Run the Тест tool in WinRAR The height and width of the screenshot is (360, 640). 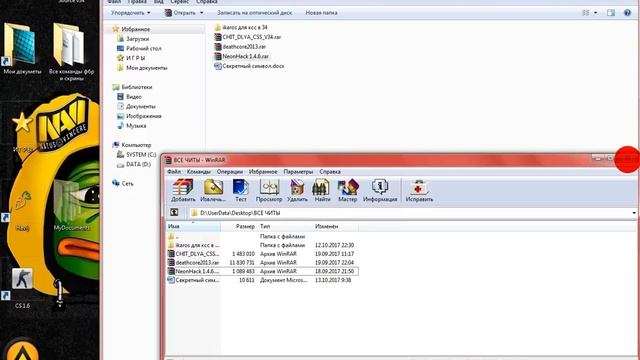pyautogui.click(x=241, y=191)
